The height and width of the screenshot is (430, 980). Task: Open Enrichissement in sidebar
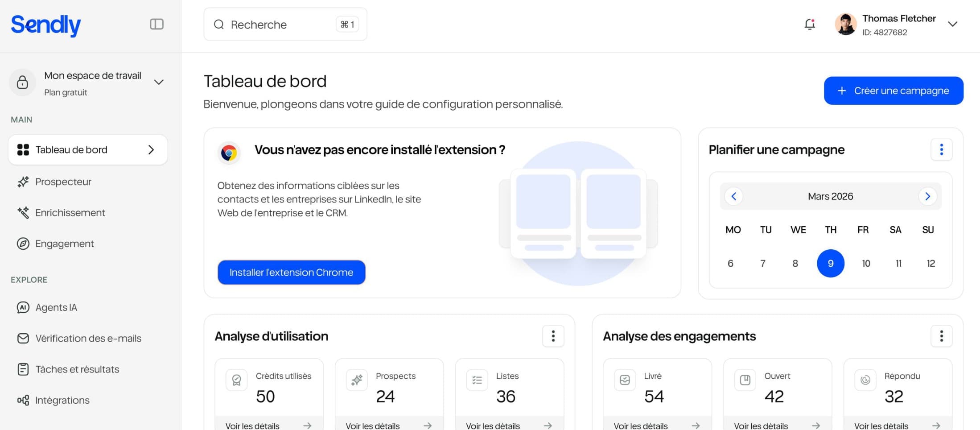pyautogui.click(x=88, y=213)
